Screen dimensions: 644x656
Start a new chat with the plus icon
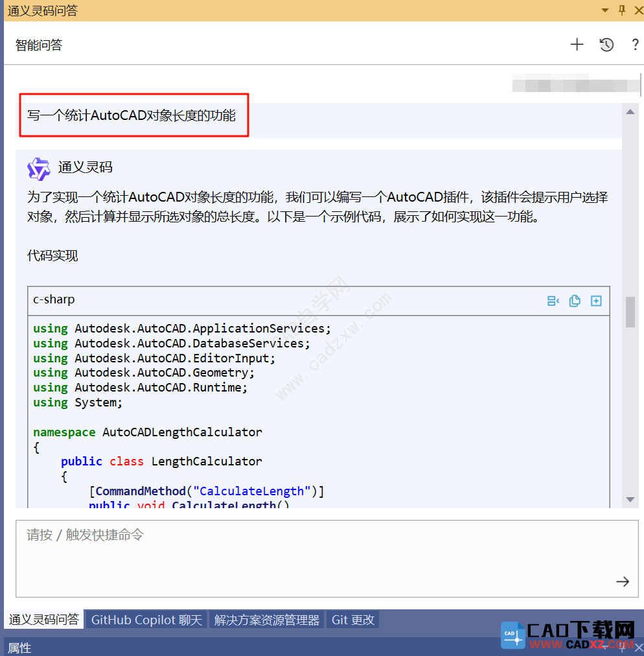tap(577, 44)
